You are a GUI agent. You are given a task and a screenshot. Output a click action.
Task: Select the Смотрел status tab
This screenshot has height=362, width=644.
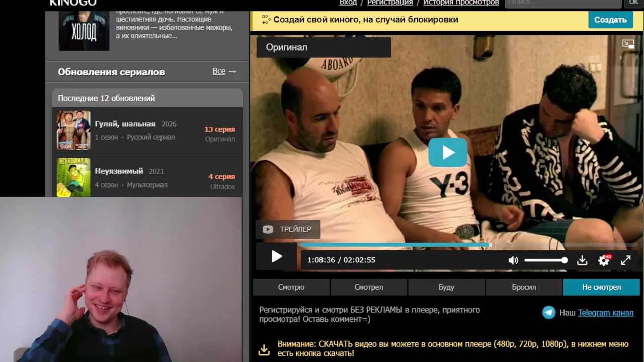click(x=369, y=287)
